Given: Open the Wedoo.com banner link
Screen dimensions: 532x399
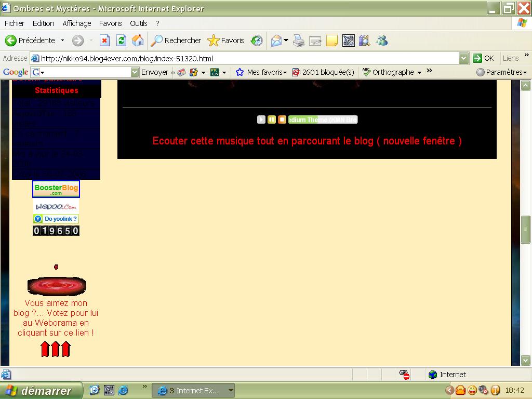Looking at the screenshot, I should [56, 206].
